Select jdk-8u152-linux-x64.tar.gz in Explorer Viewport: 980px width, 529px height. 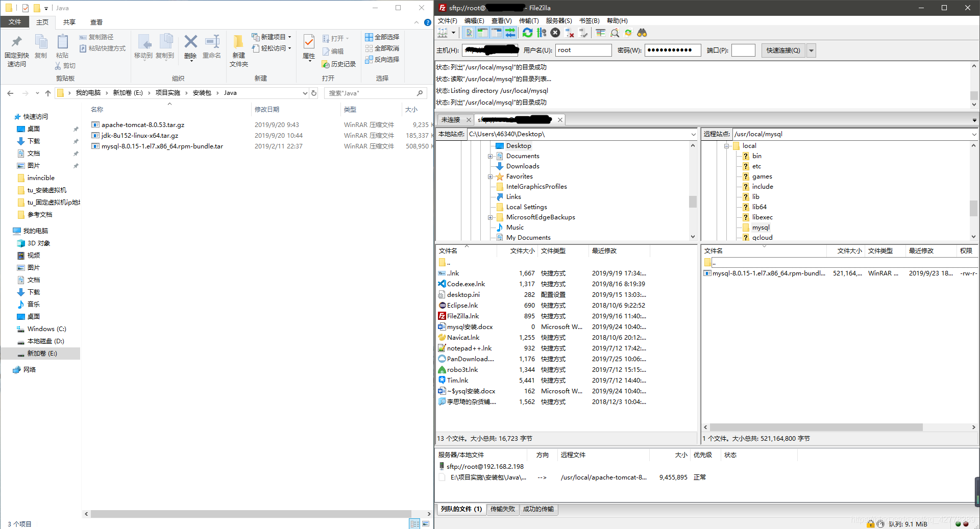tap(139, 136)
